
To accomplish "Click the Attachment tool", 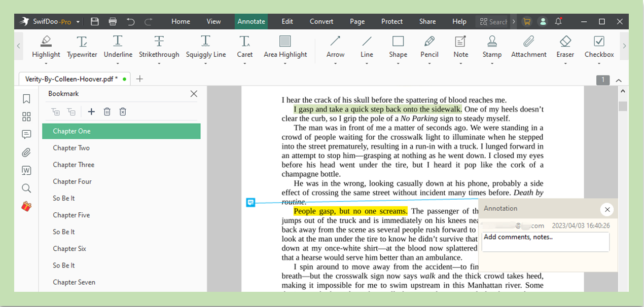I will click(x=529, y=47).
